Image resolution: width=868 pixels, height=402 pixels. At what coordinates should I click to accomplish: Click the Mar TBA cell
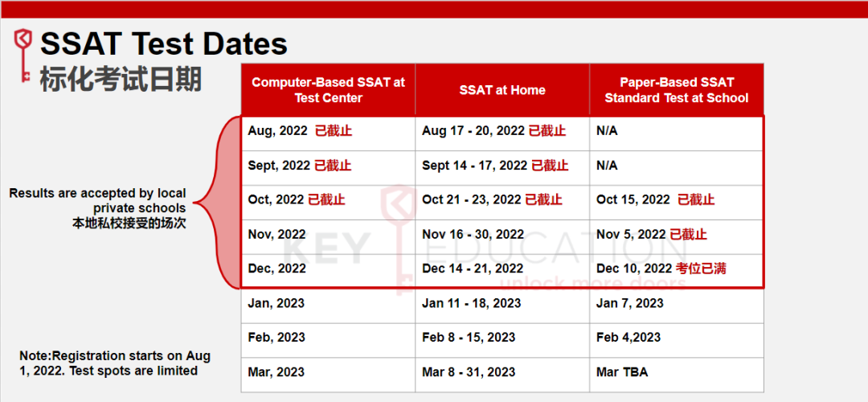(x=621, y=372)
